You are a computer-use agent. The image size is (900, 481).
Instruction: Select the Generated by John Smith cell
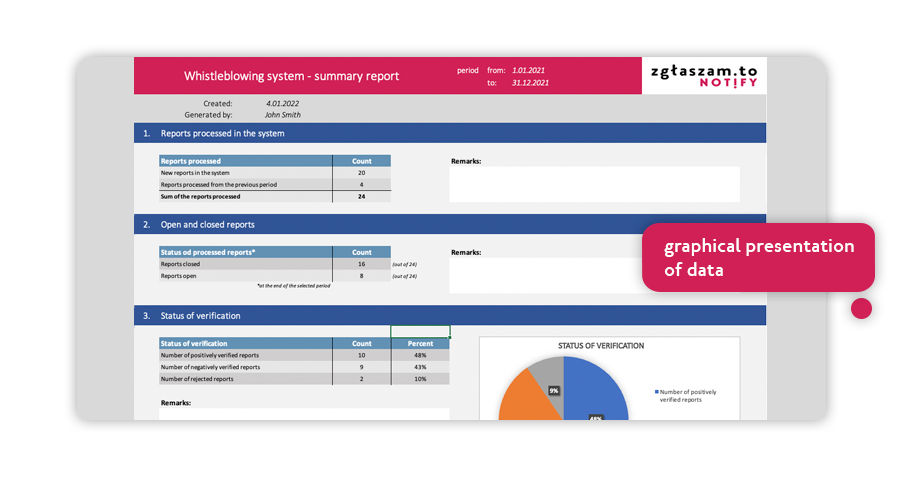click(283, 115)
